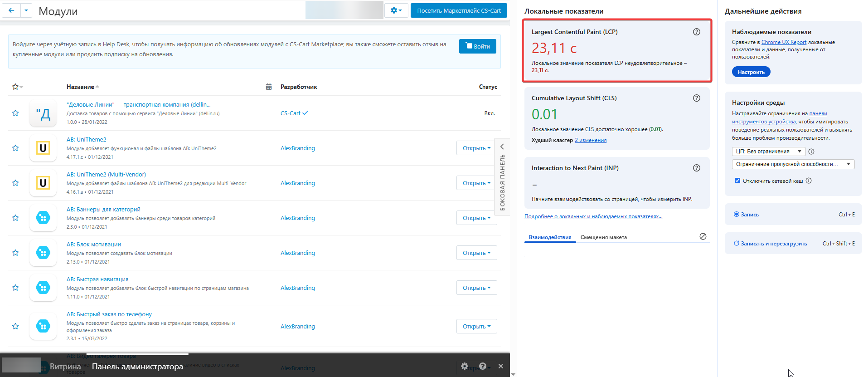868x377 pixels.
Task: Open the CPU throttling dropdown
Action: point(769,152)
